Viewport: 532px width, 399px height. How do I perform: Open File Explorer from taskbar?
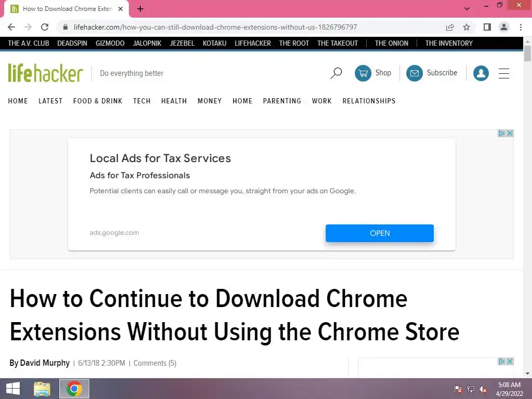pos(42,389)
